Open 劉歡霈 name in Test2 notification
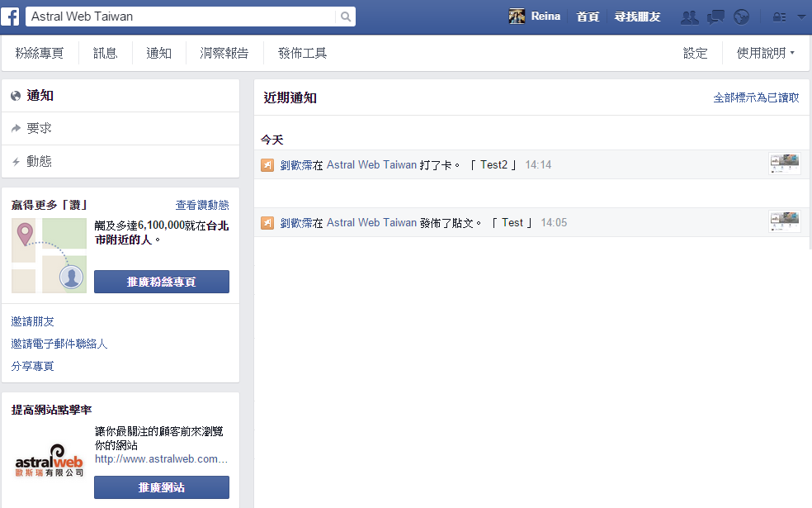The height and width of the screenshot is (508, 812). [x=296, y=165]
